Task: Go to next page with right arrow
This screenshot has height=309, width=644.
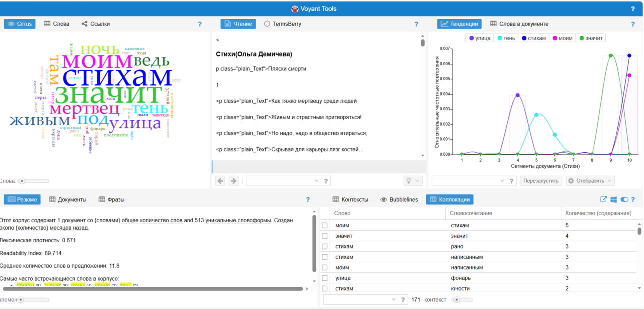Action: pos(233,181)
